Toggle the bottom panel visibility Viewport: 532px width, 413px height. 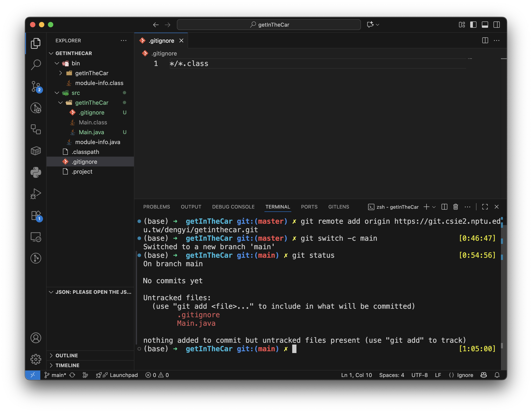pos(485,25)
